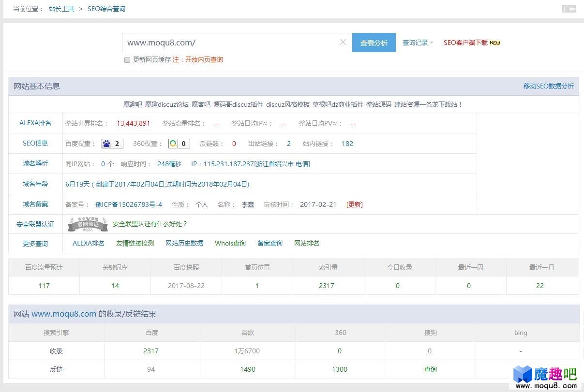This screenshot has height=392, width=584.
Task: Open the SEO客户端下载 link
Action: [465, 43]
